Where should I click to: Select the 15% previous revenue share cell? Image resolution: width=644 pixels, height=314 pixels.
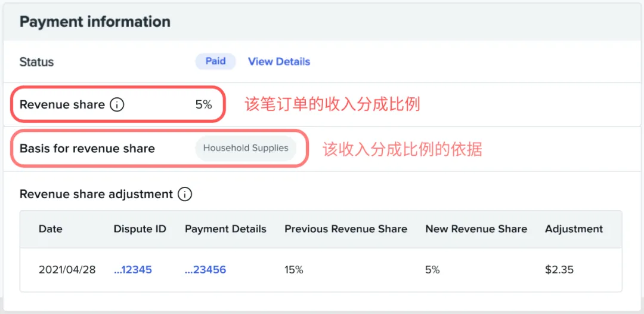(x=293, y=270)
